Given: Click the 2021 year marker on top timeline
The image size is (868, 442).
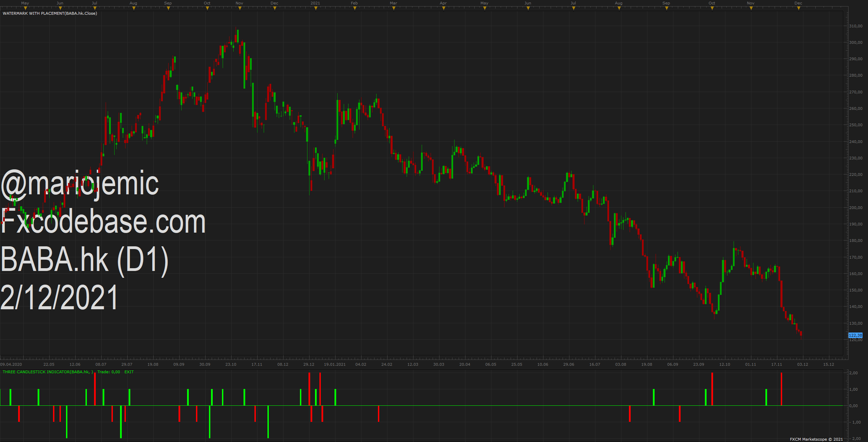Looking at the screenshot, I should (x=315, y=3).
